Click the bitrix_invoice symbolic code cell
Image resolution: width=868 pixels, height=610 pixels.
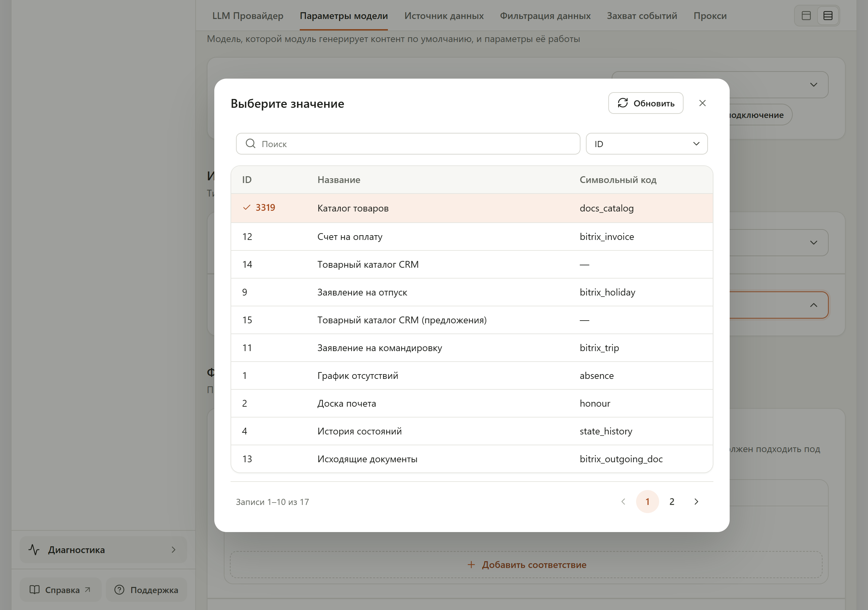tap(607, 237)
